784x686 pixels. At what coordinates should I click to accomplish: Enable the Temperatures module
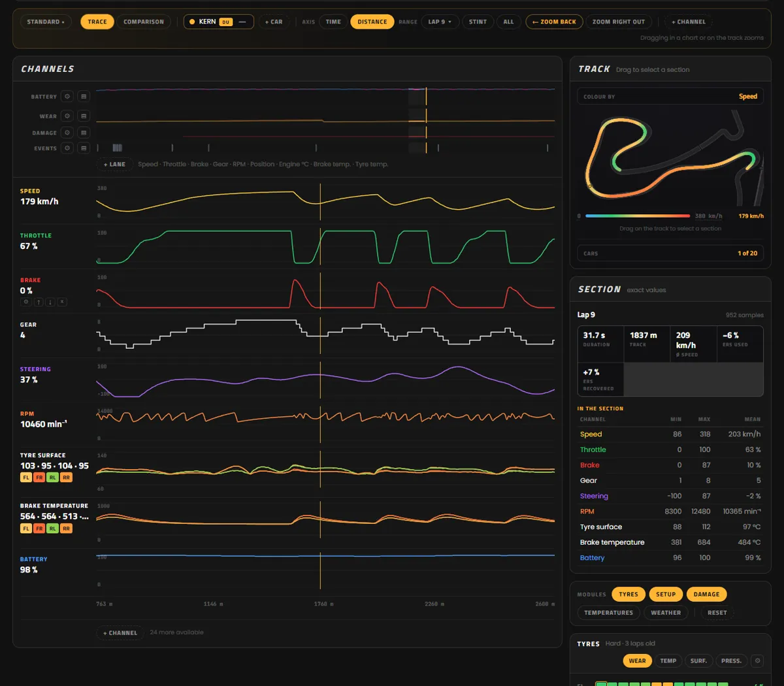[608, 613]
